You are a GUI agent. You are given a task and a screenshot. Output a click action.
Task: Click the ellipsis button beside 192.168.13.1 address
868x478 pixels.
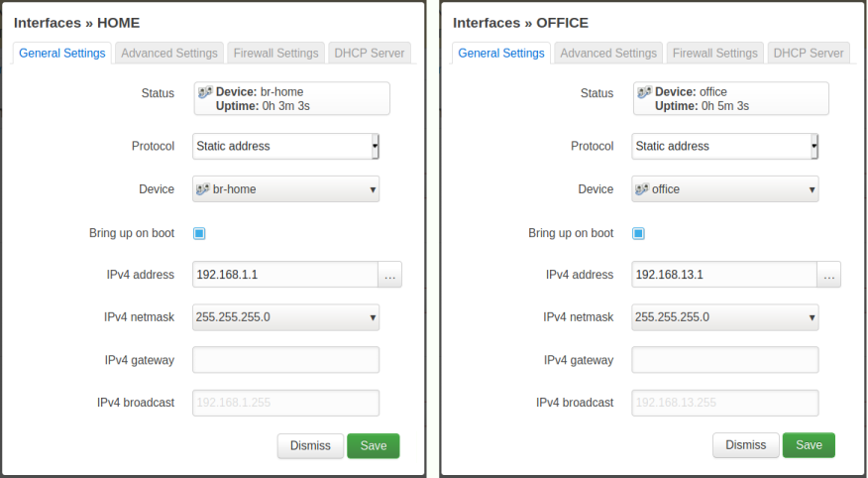(828, 275)
